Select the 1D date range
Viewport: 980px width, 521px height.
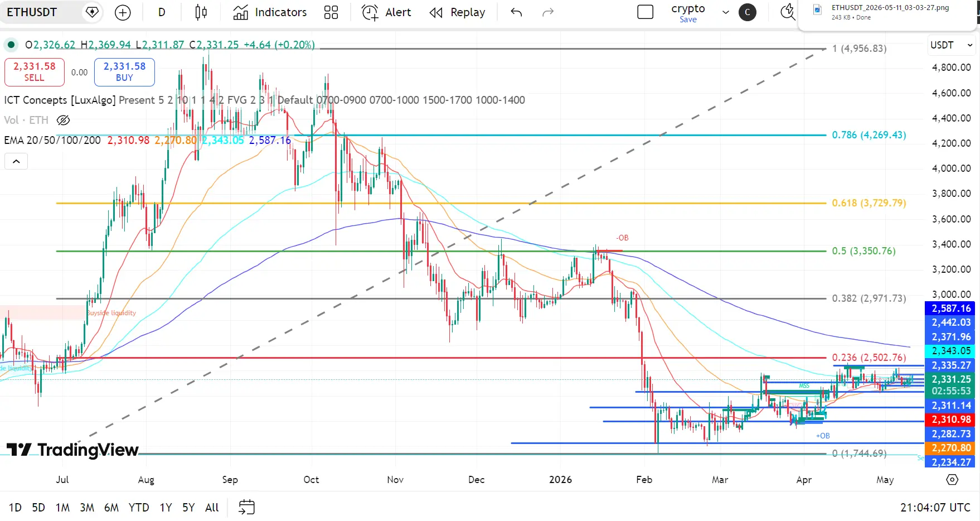tap(15, 508)
